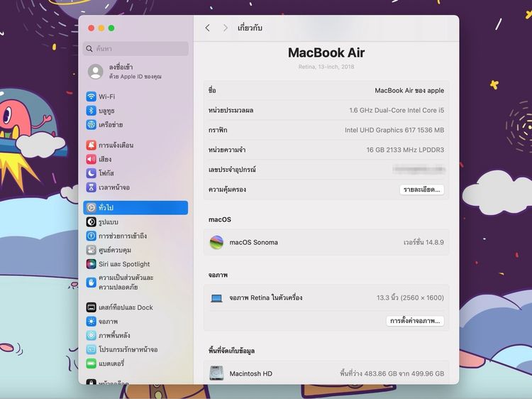Click the macOS Sonoma logo icon
This screenshot has height=399, width=532.
(x=216, y=243)
